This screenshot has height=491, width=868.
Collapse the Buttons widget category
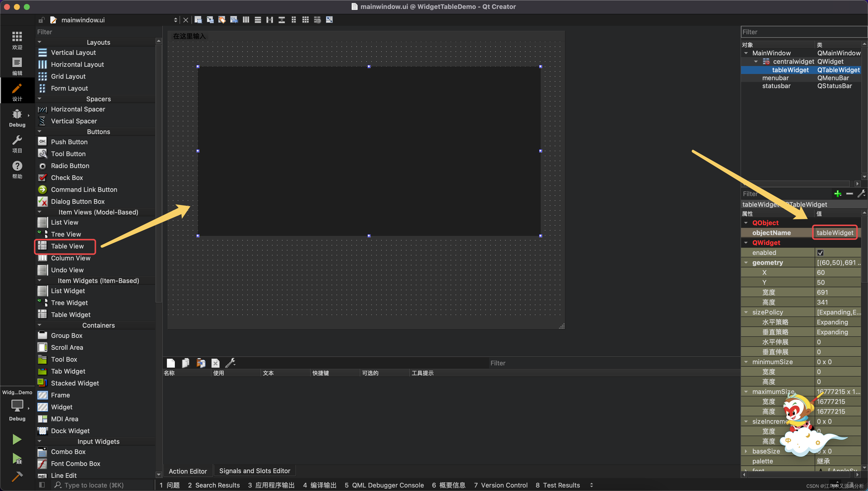point(40,132)
